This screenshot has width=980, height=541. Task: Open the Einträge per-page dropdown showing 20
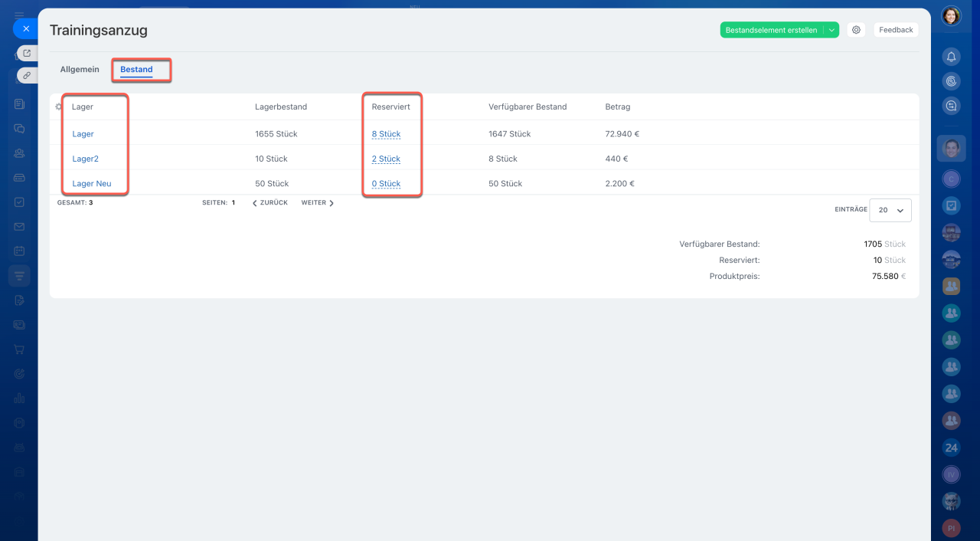point(891,210)
